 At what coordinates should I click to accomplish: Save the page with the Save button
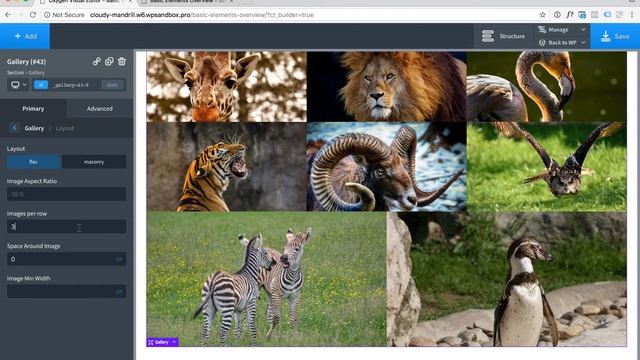pyautogui.click(x=615, y=36)
